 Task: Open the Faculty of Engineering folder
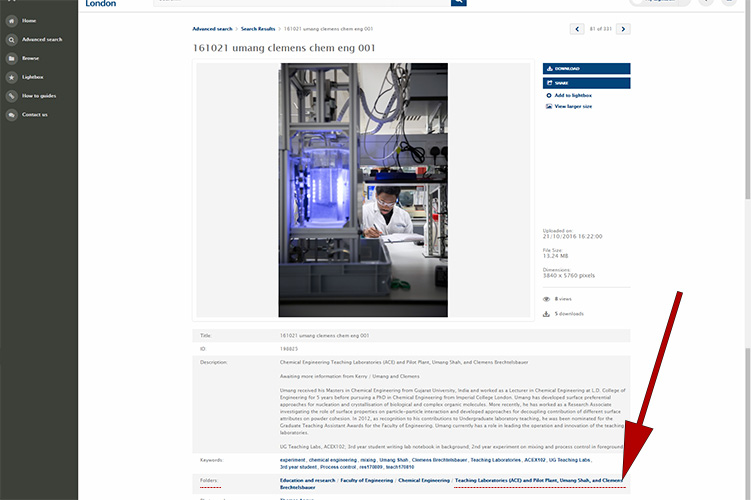click(x=367, y=481)
